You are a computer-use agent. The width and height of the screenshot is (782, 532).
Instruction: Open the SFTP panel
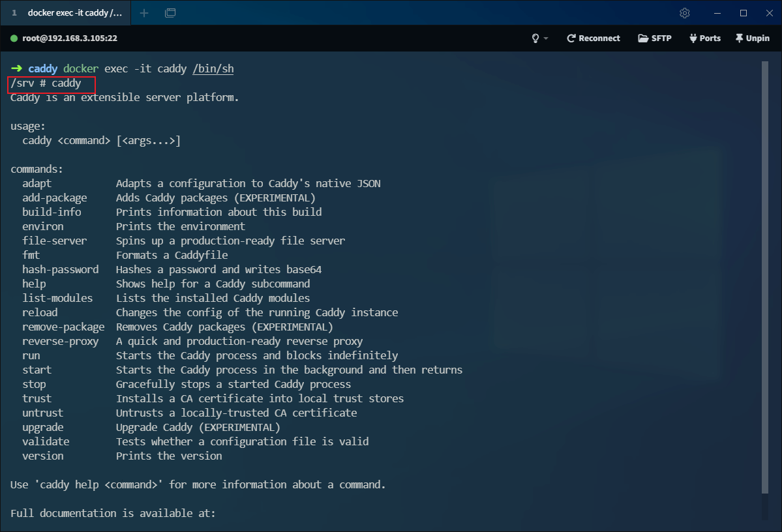pos(655,38)
